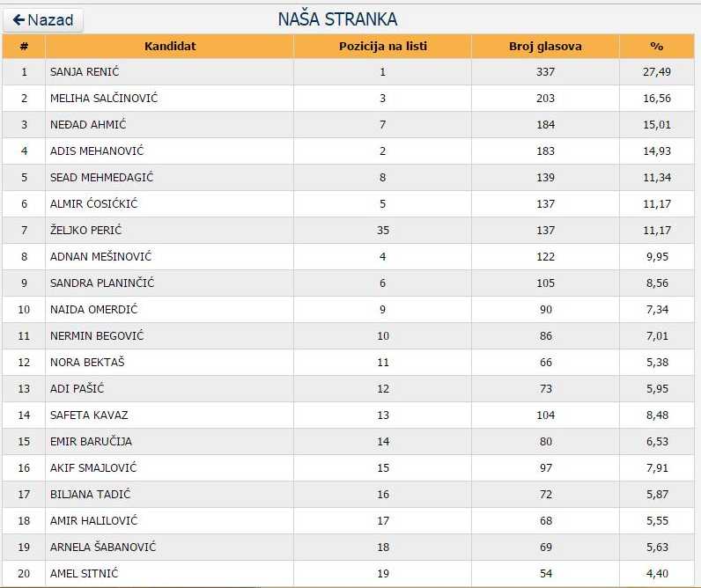Select candidate SANJA RENIĆ

(x=85, y=72)
